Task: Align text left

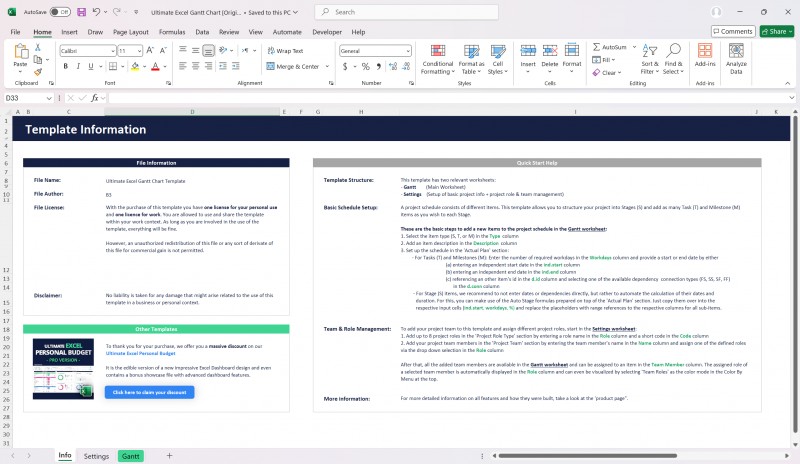Action: pyautogui.click(x=183, y=66)
